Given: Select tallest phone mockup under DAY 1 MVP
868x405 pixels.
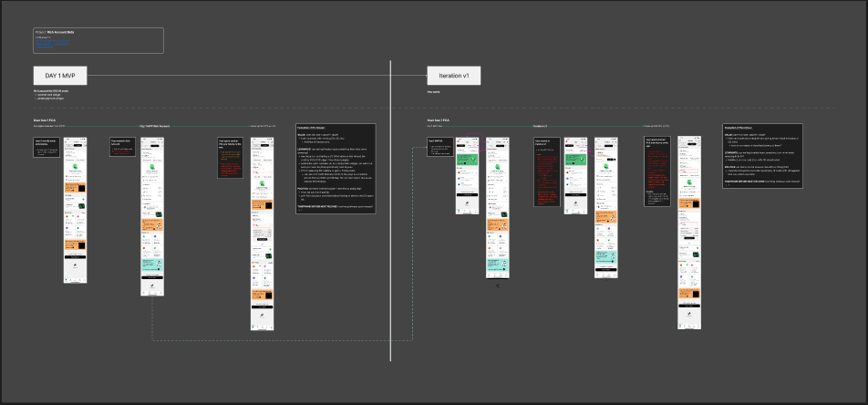Looking at the screenshot, I should tap(263, 234).
